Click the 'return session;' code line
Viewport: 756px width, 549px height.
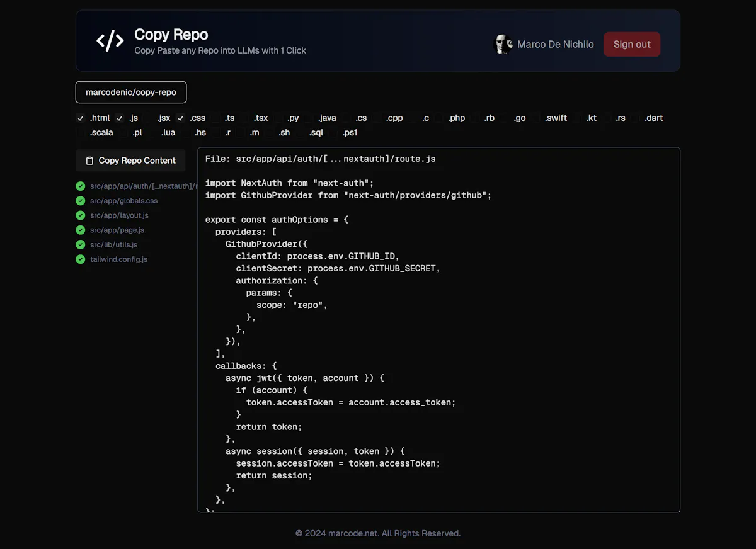point(274,475)
